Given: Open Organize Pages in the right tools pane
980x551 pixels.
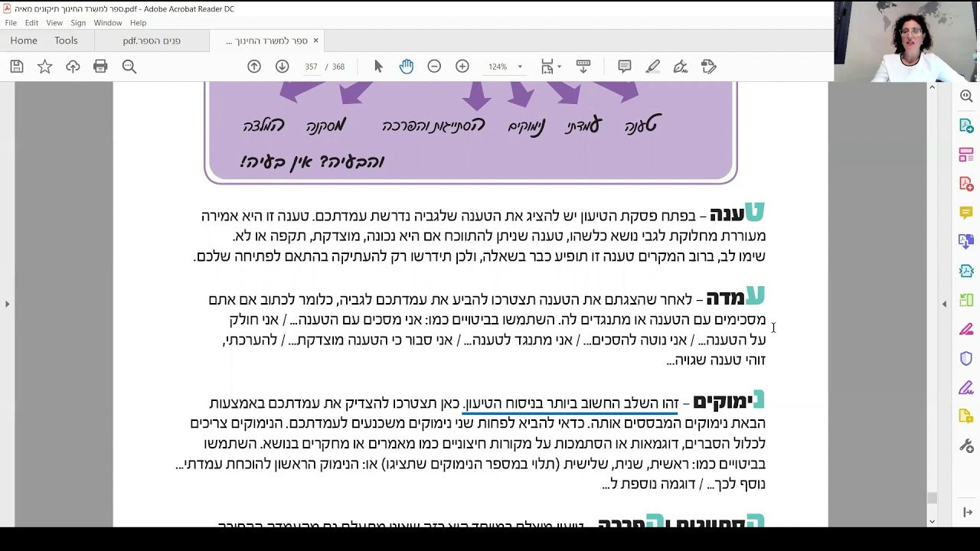Looking at the screenshot, I should click(x=966, y=300).
